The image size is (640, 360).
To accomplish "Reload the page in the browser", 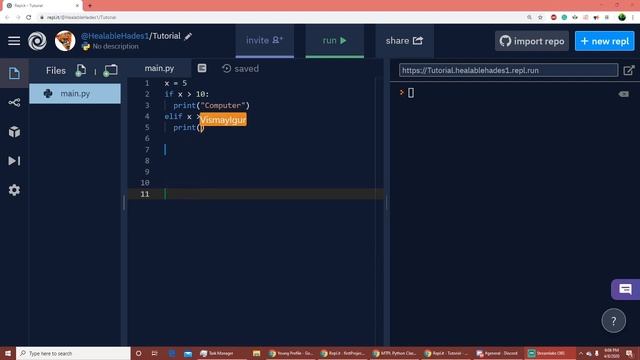I will click(29, 17).
